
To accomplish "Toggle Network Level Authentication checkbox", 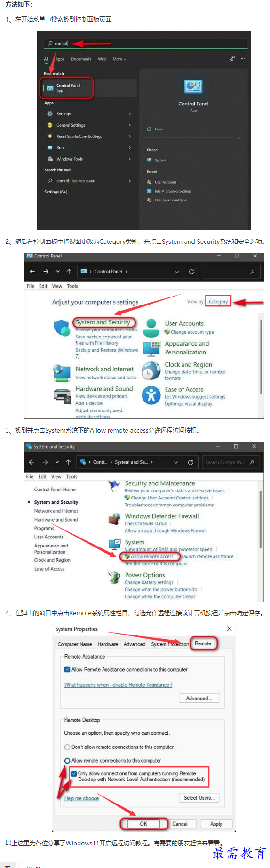I will [x=74, y=773].
